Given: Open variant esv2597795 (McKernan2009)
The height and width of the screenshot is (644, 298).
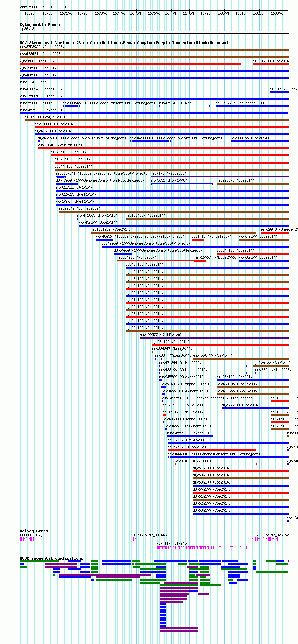Looking at the screenshot, I should tap(240, 103).
